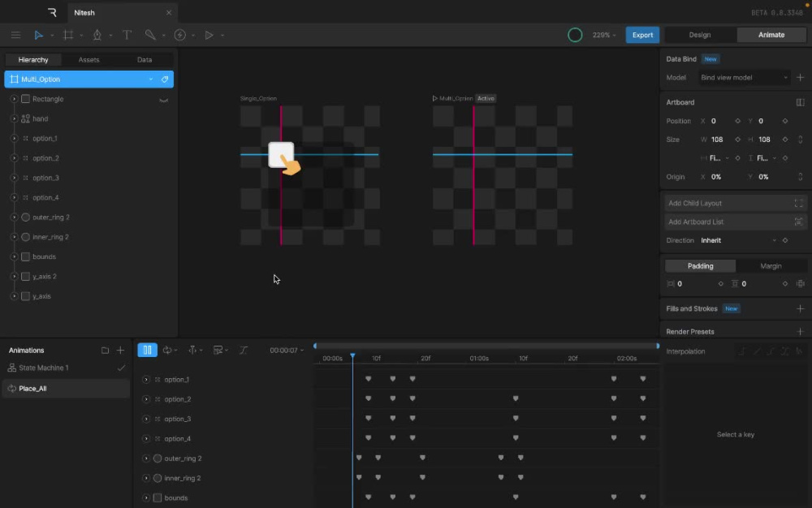Create a new animation folder
812x508 pixels.
(105, 351)
